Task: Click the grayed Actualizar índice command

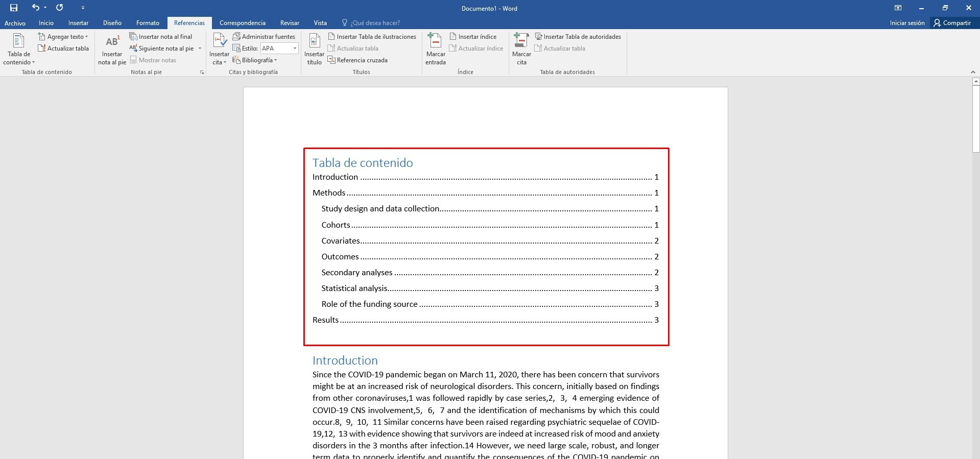Action: [476, 49]
